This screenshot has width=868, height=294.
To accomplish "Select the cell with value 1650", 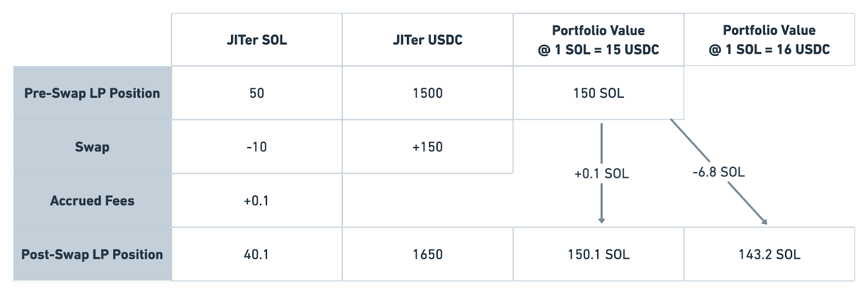I will pos(427,254).
